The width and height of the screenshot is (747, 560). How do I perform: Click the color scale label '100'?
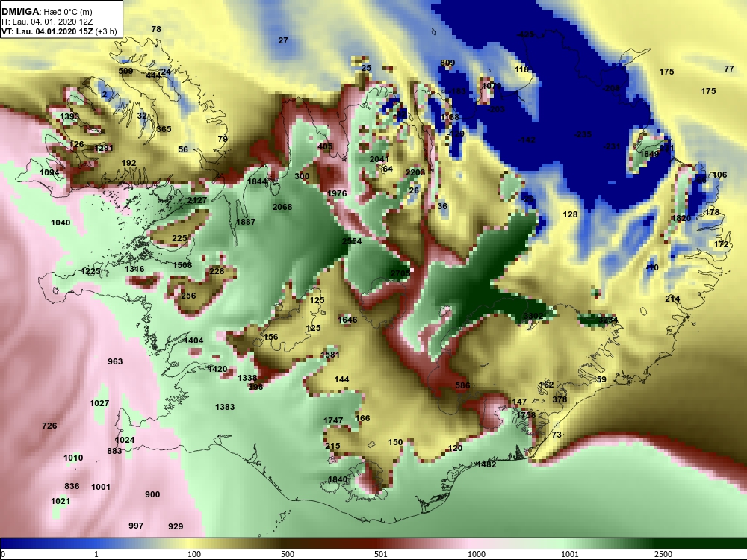tap(194, 554)
